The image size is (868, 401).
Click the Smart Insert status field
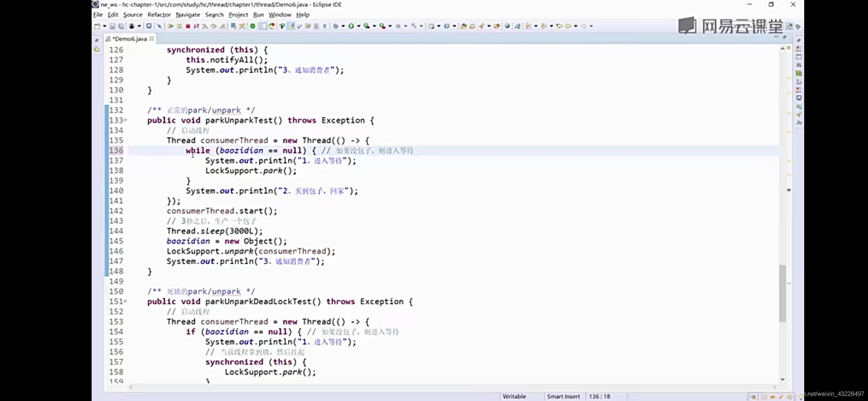[563, 396]
